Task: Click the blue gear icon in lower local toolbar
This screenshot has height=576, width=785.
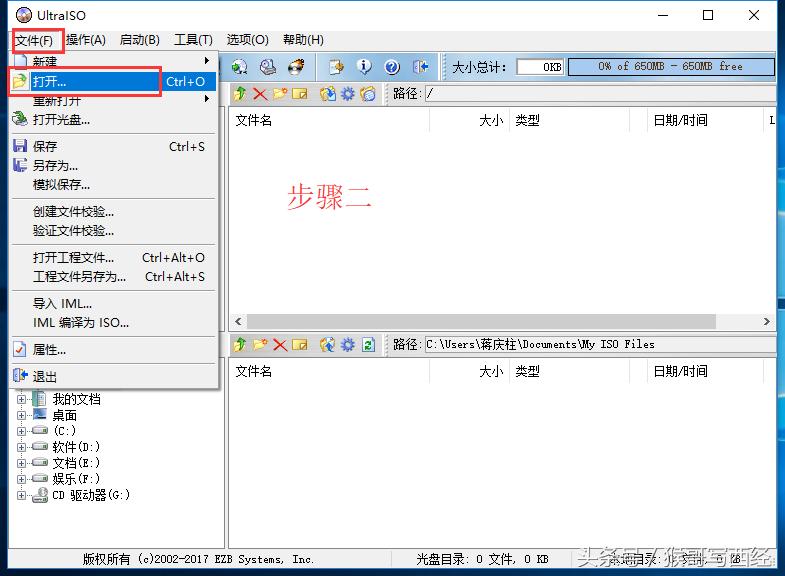Action: tap(348, 344)
